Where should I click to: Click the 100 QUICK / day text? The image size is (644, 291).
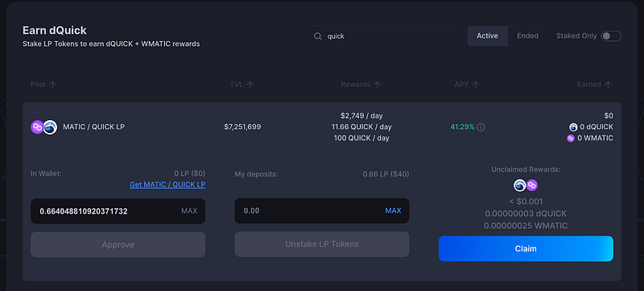[361, 138]
